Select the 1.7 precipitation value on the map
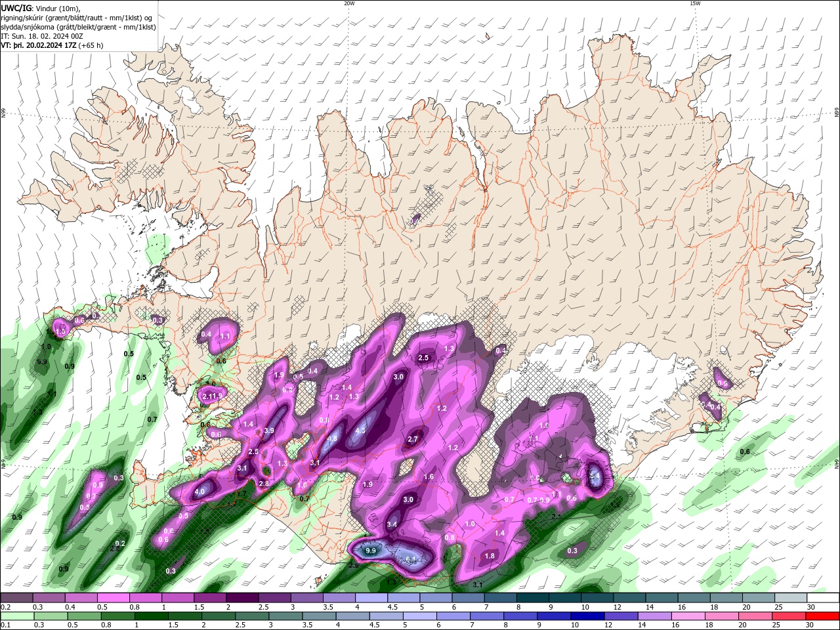Image resolution: width=840 pixels, height=630 pixels. coord(241,494)
